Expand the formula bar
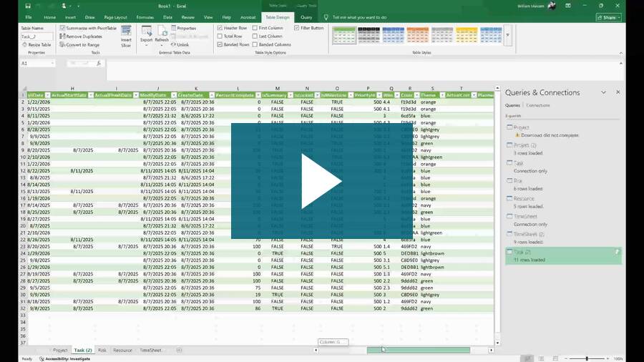The height and width of the screenshot is (362, 644). click(x=620, y=63)
